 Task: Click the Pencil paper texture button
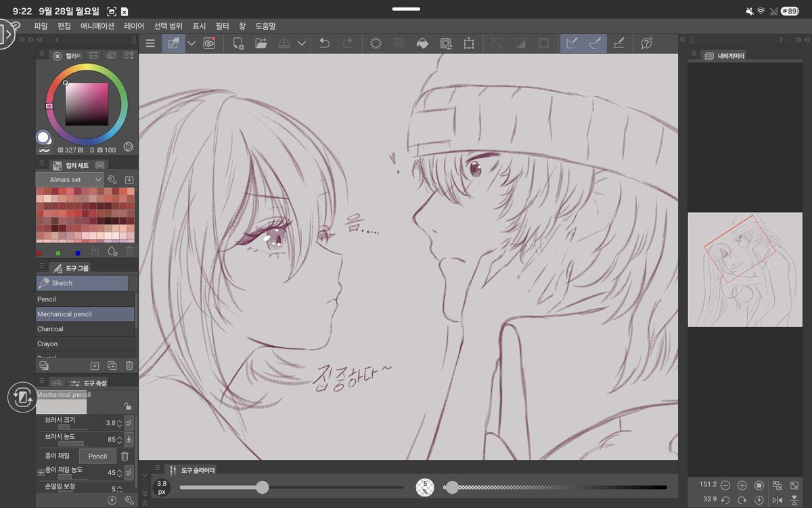coord(97,456)
